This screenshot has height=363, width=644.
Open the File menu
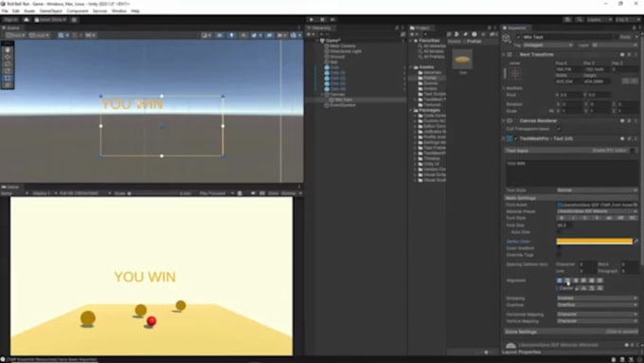coord(5,11)
